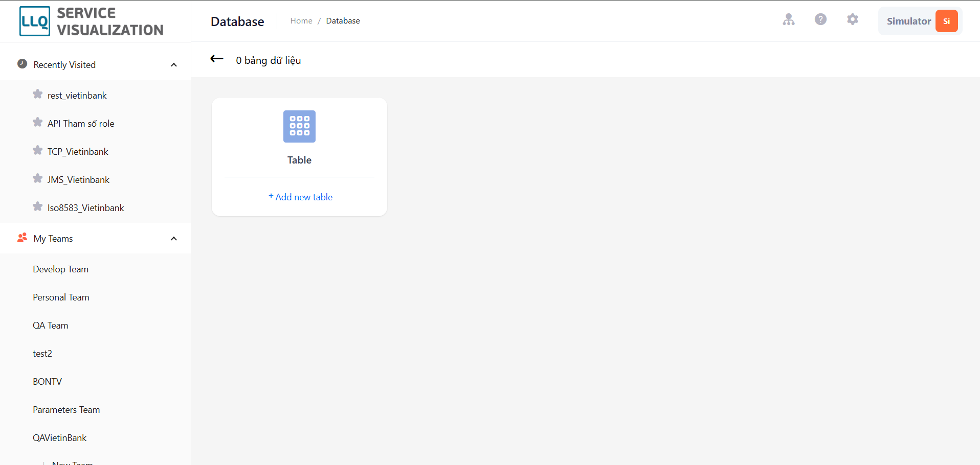Click the blue Table grid icon
980x465 pixels.
click(299, 126)
